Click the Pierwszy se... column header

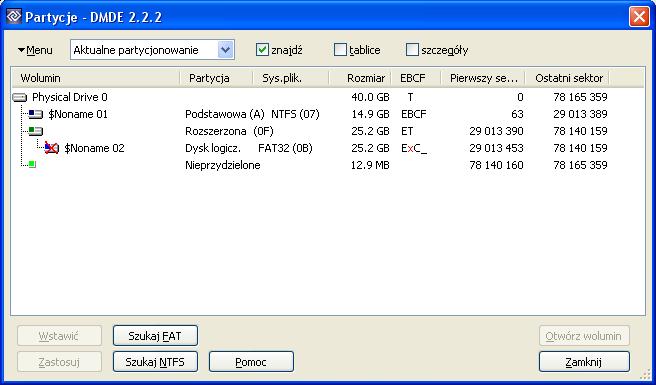[483, 78]
